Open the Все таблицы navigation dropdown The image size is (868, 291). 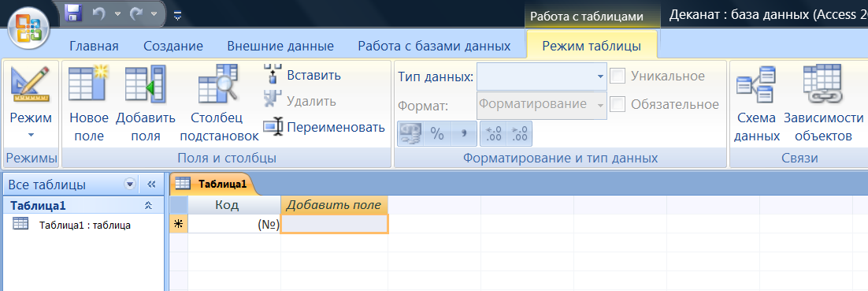130,184
